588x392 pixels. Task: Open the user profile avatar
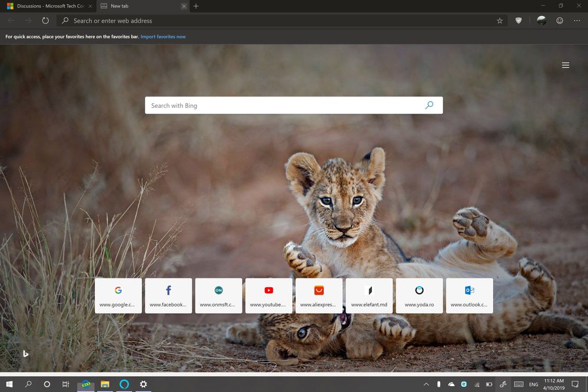[541, 21]
